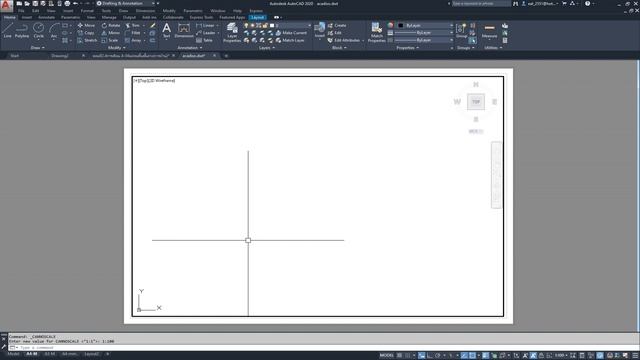Click Match Layer button
Screen dimensions: 640x360
[x=290, y=40]
